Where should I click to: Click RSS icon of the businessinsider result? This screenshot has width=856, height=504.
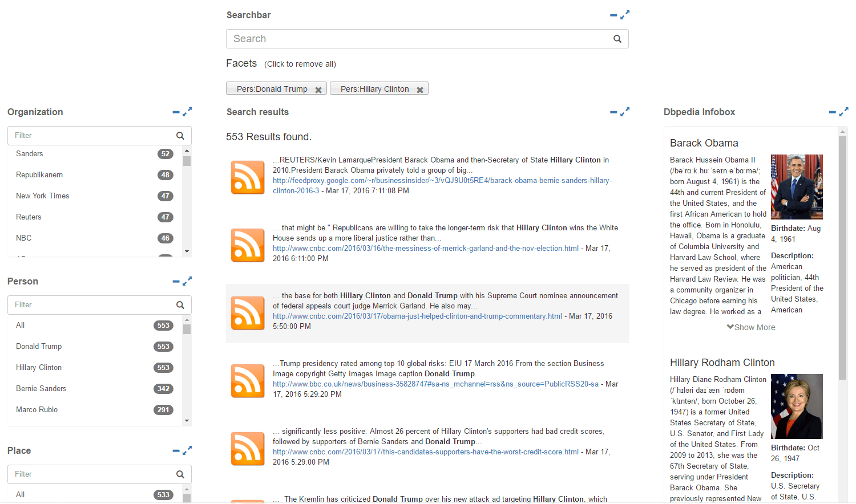(x=248, y=177)
